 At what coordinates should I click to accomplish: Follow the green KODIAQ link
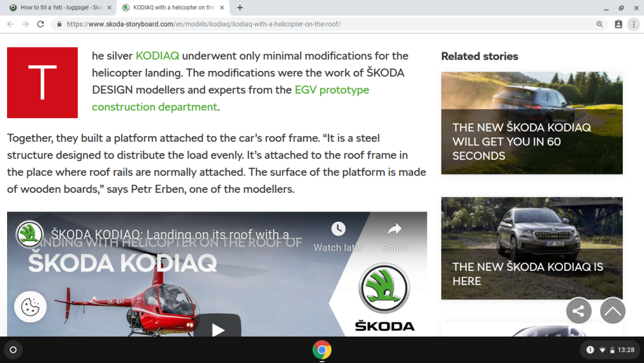pos(157,55)
